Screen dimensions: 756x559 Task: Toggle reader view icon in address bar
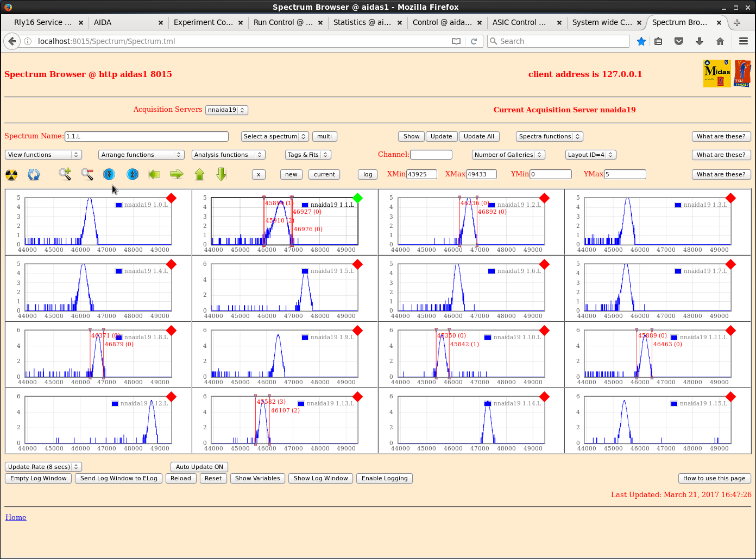pyautogui.click(x=456, y=41)
